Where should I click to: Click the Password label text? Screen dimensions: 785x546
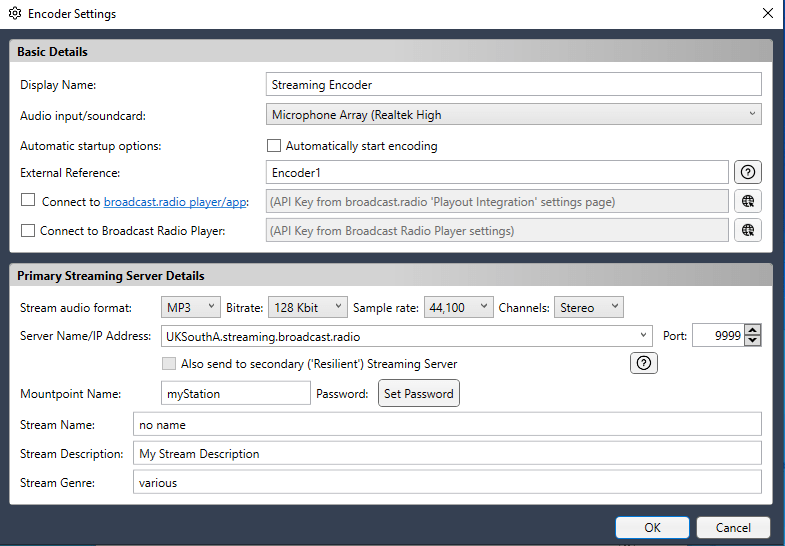pos(342,394)
